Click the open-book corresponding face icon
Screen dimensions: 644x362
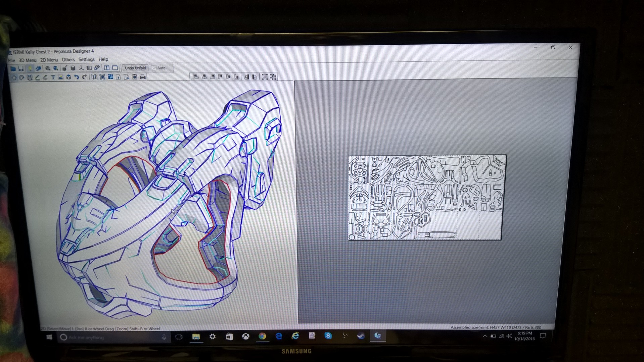coord(94,77)
